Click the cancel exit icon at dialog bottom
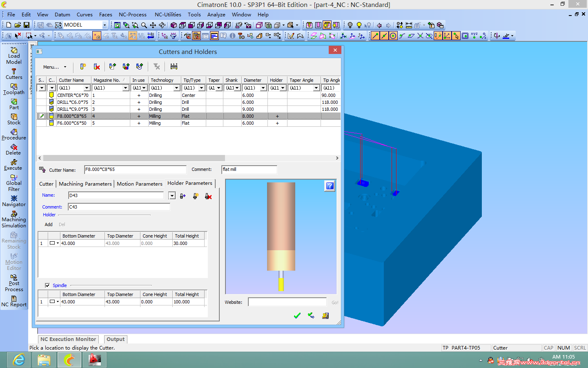 [325, 315]
